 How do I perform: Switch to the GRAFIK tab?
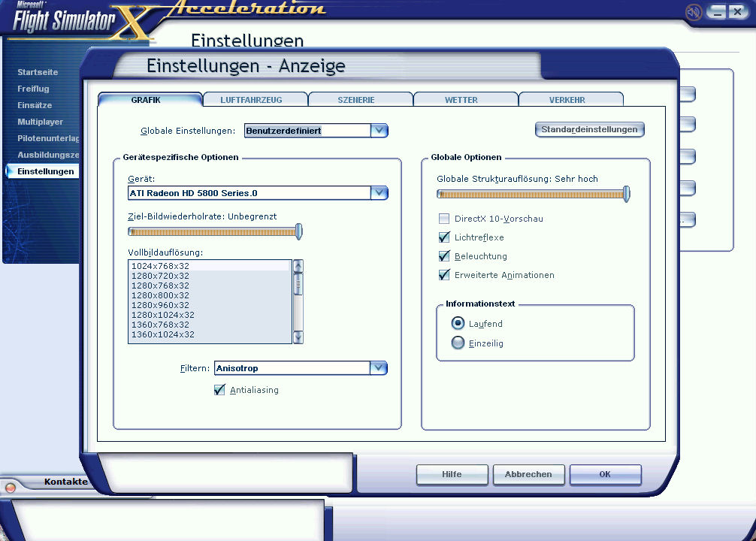point(146,100)
